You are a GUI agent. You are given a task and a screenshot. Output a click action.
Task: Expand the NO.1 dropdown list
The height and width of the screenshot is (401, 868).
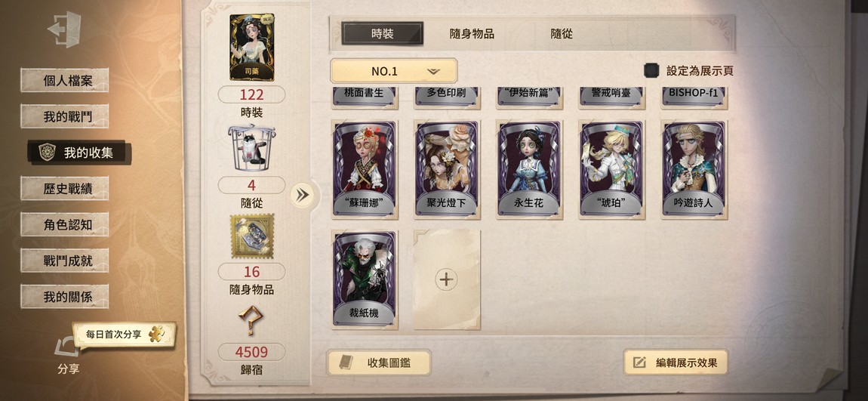(393, 71)
